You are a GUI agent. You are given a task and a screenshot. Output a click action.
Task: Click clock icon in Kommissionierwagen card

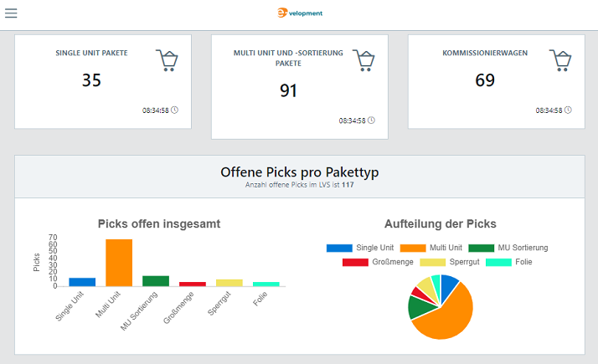(x=569, y=110)
